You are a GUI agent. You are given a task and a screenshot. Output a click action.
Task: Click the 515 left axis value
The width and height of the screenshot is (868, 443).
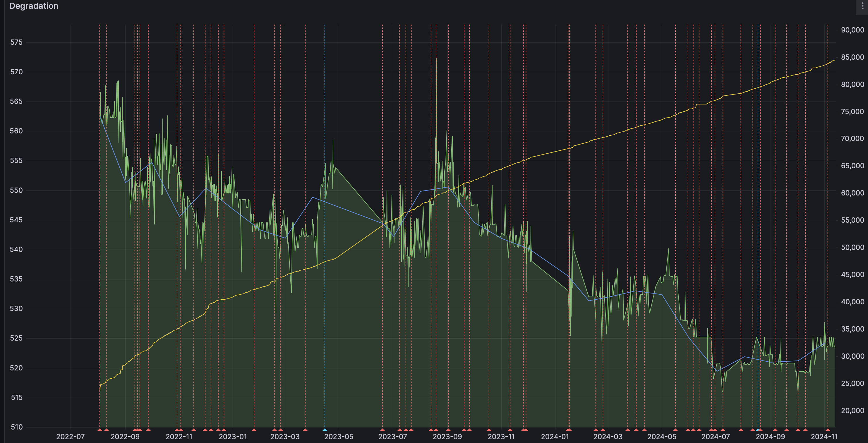tap(16, 398)
